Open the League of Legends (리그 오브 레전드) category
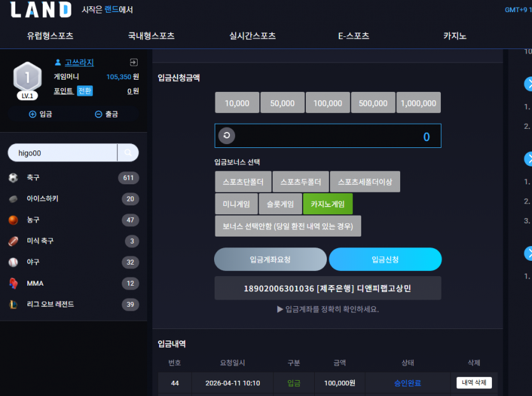Image resolution: width=532 pixels, height=396 pixels. coord(73,304)
